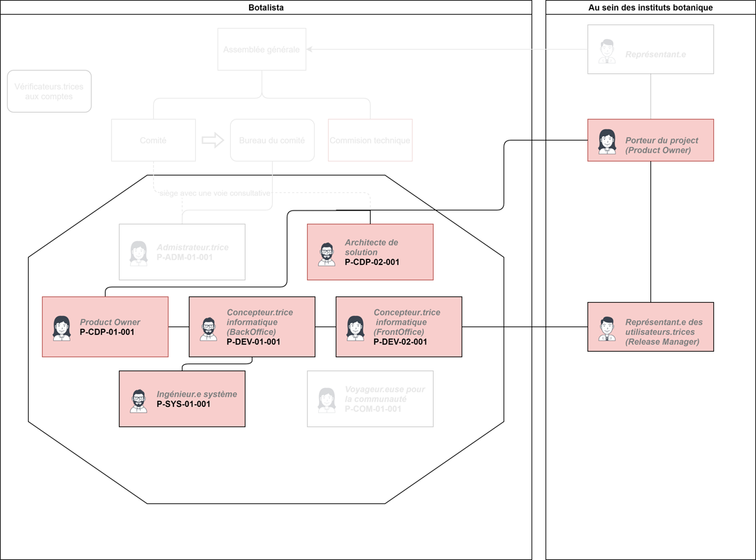This screenshot has width=756, height=560.
Task: Click the faded Représentant.e label text
Action: (656, 55)
